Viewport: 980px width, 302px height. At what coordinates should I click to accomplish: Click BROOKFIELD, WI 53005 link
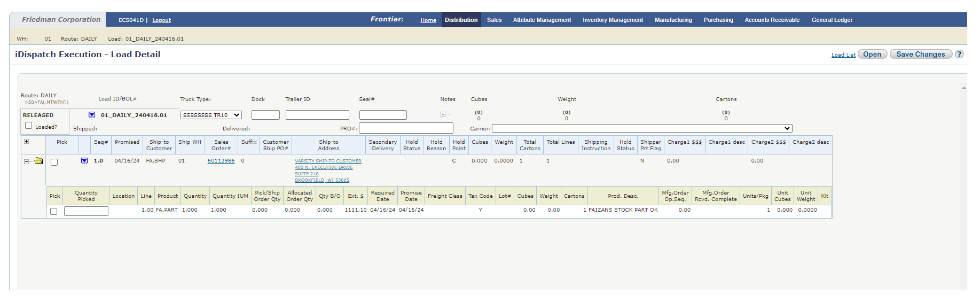(322, 180)
